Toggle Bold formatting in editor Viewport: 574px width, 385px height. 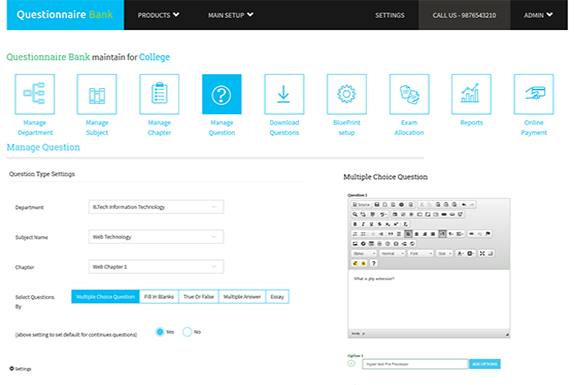(355, 224)
